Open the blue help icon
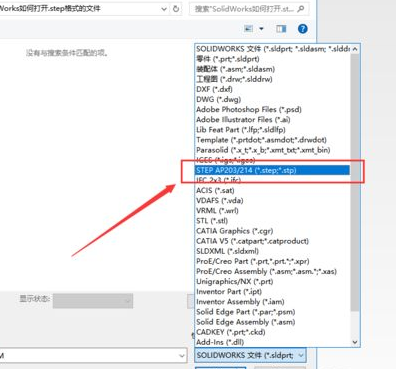The height and width of the screenshot is (369, 396). [302, 29]
